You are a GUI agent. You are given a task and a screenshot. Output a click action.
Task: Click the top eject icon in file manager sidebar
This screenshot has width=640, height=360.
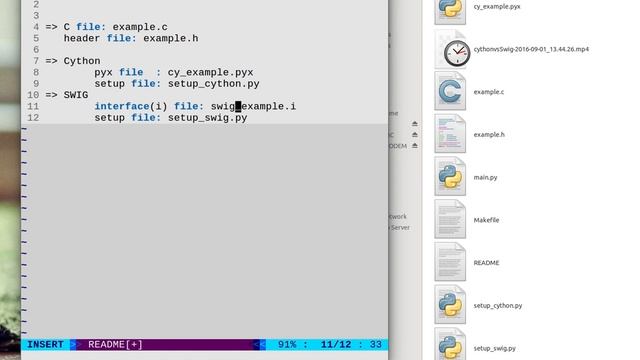[415, 123]
